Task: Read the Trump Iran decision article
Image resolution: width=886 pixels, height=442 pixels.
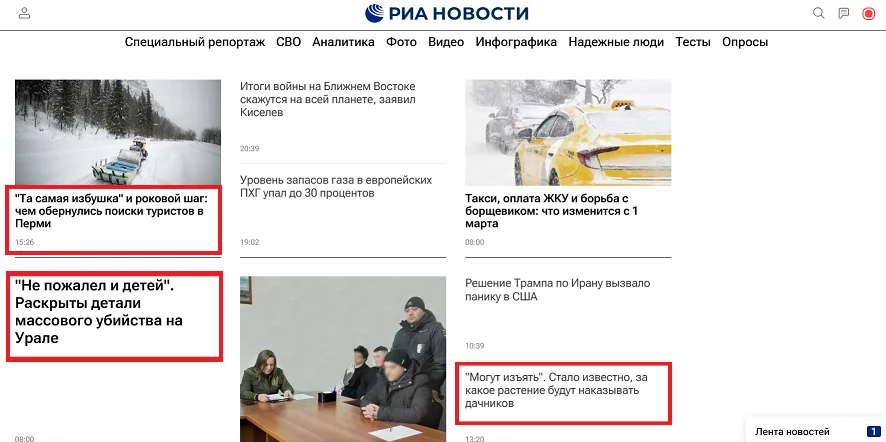Action: tap(558, 289)
